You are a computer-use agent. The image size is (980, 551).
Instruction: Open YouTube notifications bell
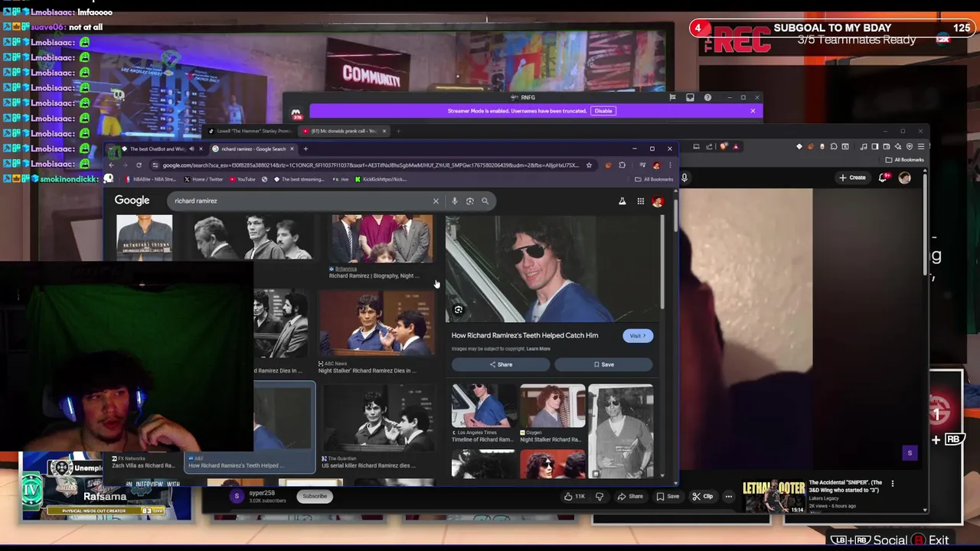click(x=883, y=178)
